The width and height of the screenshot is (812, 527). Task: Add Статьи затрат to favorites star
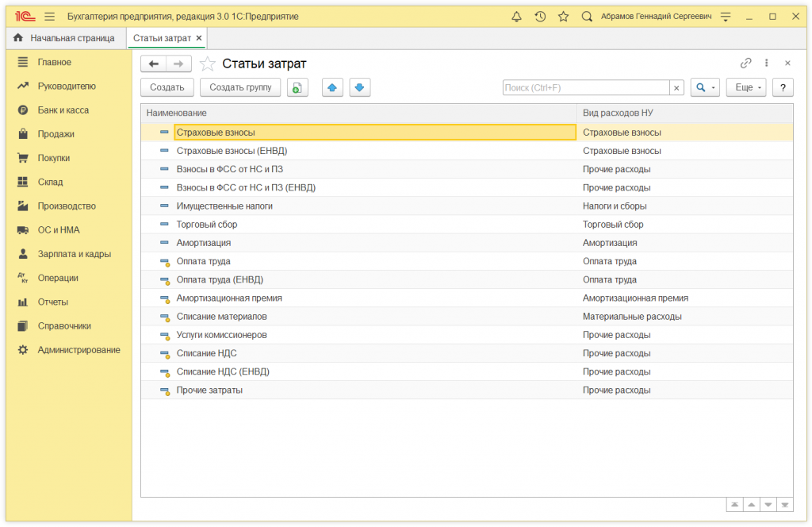click(208, 64)
